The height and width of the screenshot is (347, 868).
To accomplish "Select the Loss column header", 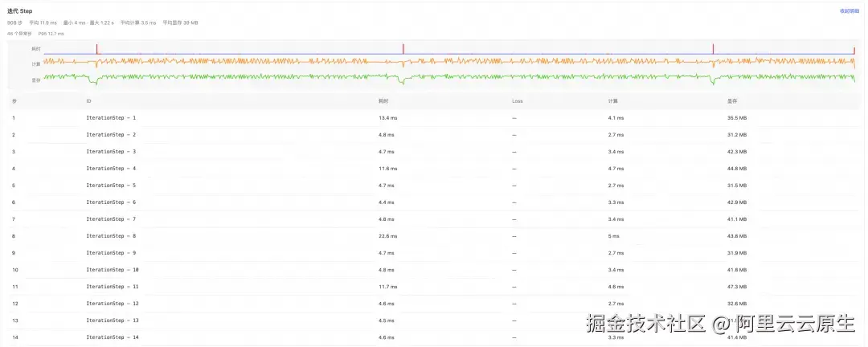I will [x=517, y=101].
